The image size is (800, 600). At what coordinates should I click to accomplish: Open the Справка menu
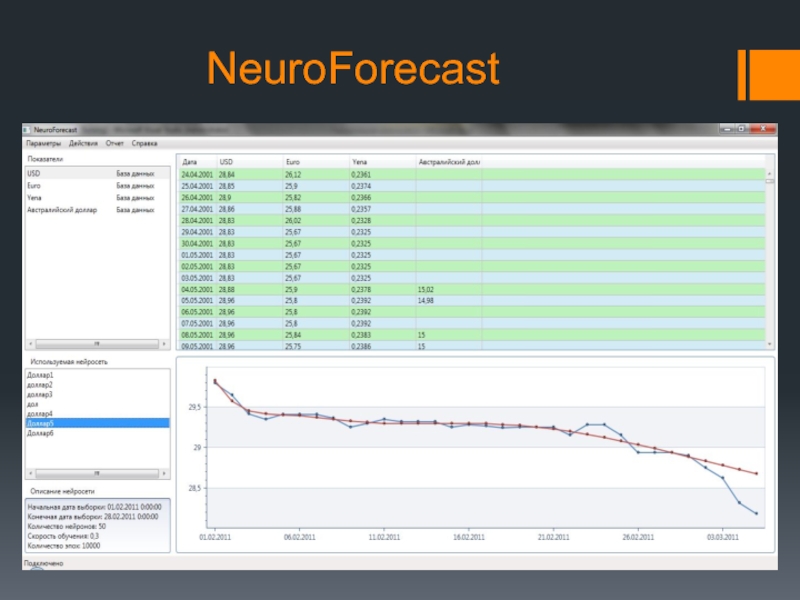pyautogui.click(x=145, y=144)
